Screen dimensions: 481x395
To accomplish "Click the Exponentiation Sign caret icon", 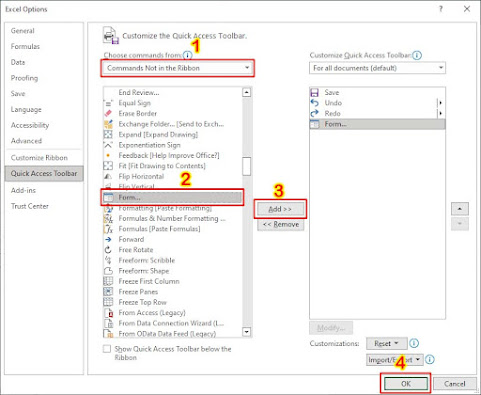I will [108, 145].
